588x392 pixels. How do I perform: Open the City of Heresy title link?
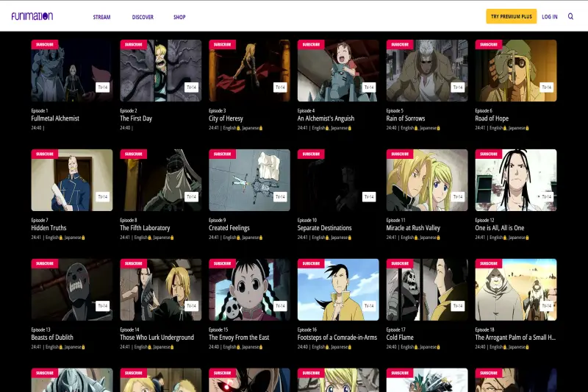(226, 118)
